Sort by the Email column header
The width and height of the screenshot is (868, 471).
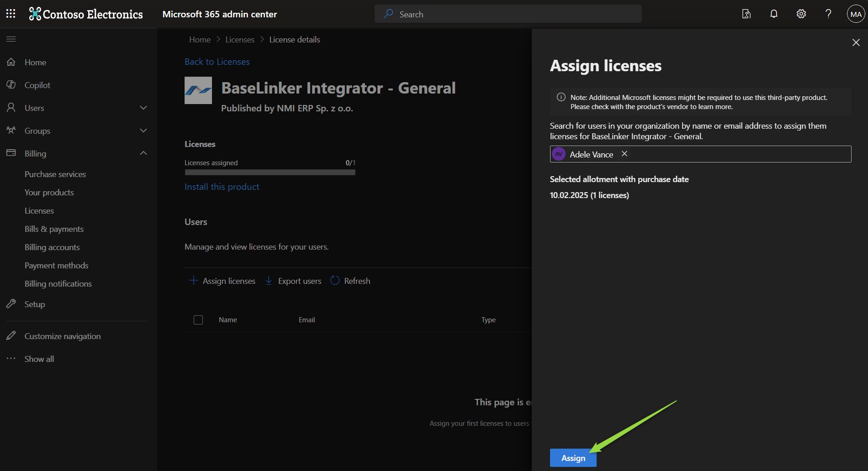tap(307, 320)
